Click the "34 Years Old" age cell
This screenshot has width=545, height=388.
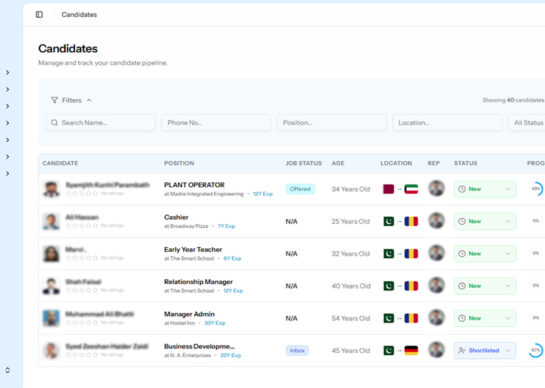pyautogui.click(x=351, y=189)
